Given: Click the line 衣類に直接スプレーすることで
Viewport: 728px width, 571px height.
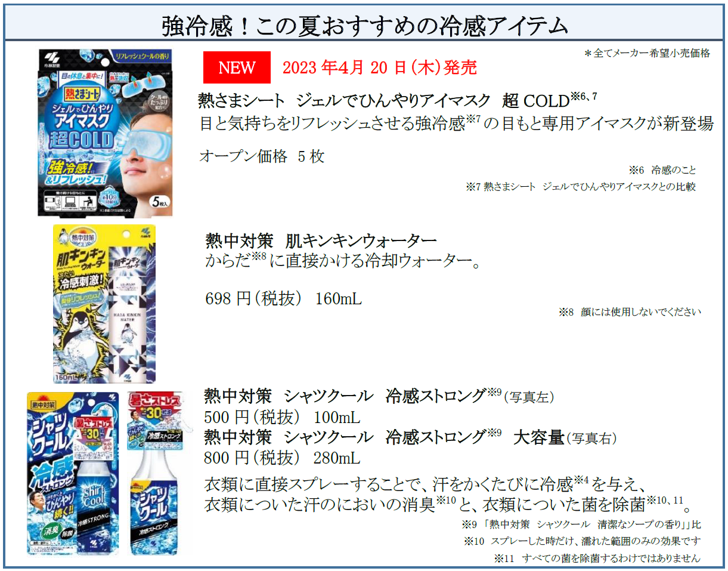Looking at the screenshot, I should point(425,483).
